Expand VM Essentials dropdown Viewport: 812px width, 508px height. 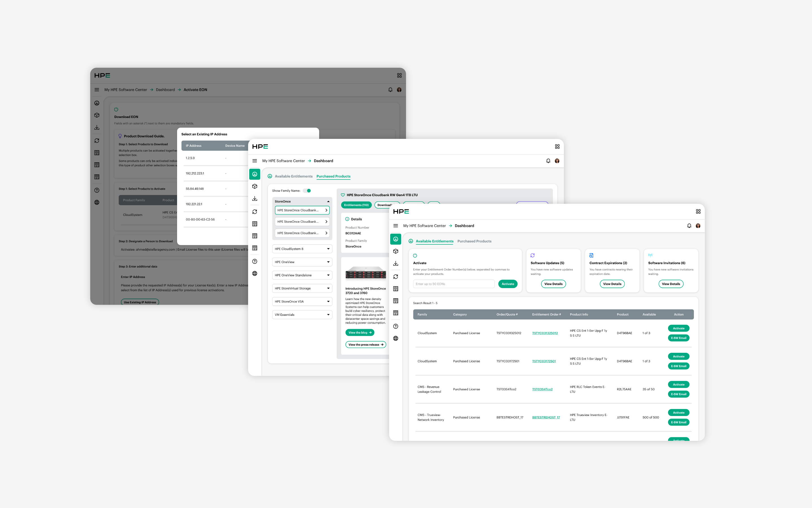click(x=302, y=314)
